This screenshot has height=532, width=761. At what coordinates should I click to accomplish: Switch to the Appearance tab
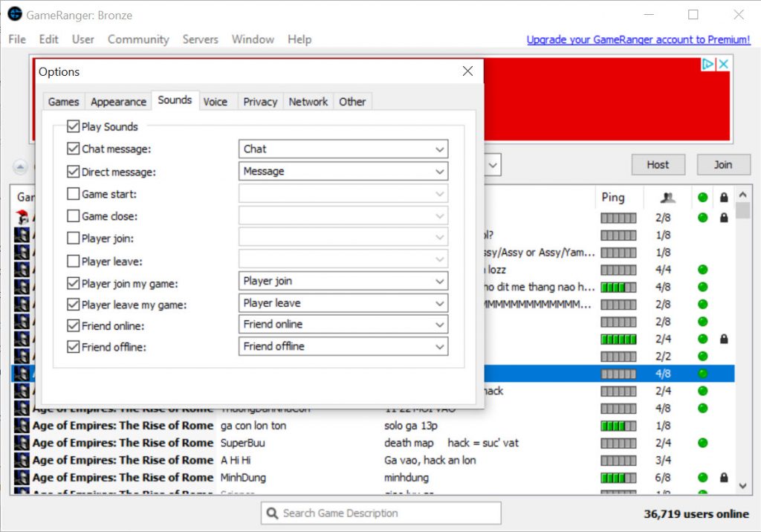coord(118,102)
